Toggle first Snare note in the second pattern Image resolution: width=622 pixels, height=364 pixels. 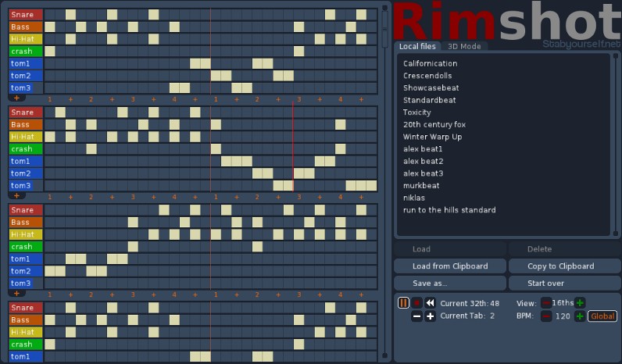click(x=60, y=112)
